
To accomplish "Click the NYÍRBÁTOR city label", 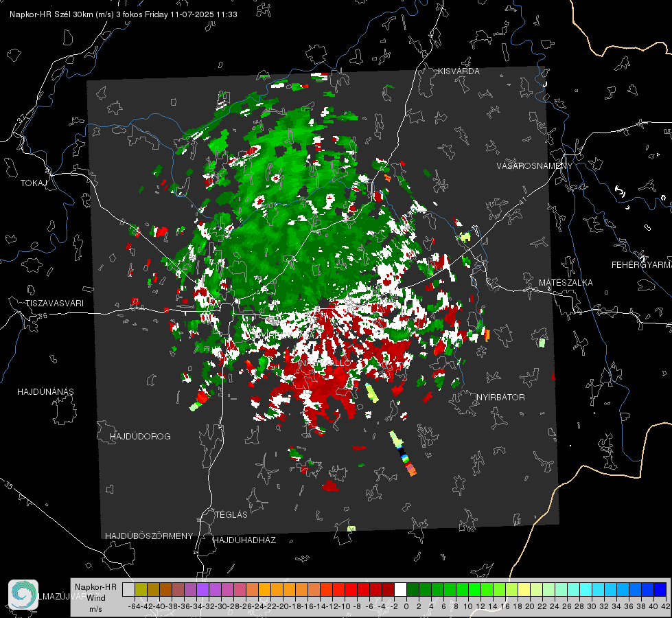I will [x=500, y=398].
